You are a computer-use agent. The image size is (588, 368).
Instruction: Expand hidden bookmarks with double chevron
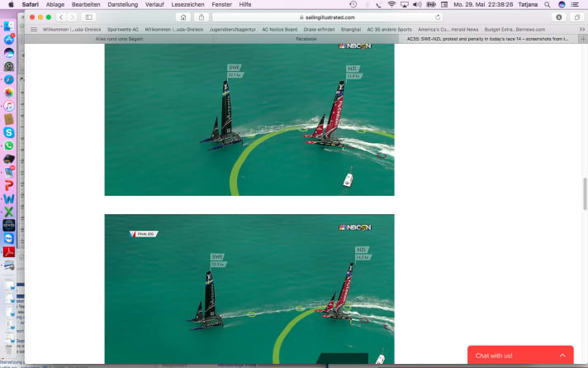[x=582, y=29]
